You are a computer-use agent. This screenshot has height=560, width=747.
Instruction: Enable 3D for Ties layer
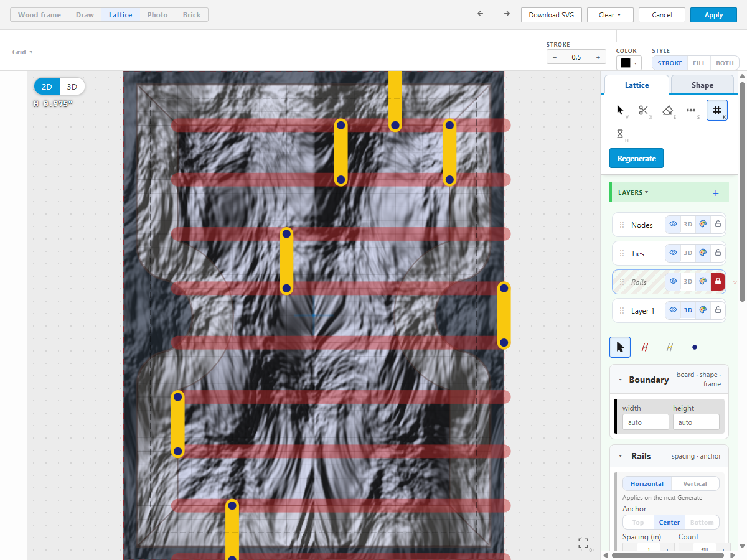pos(688,253)
